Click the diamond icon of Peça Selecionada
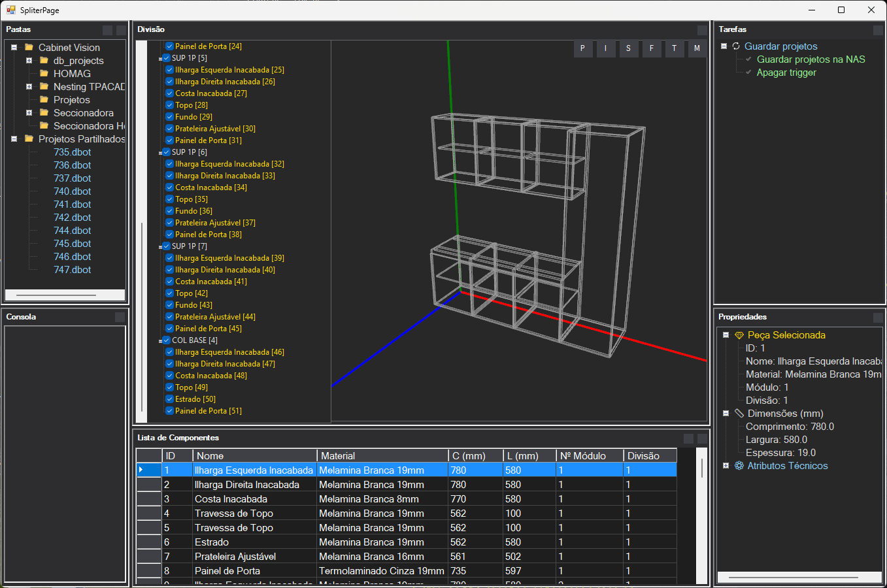Screen dimensions: 887x588 [739, 335]
